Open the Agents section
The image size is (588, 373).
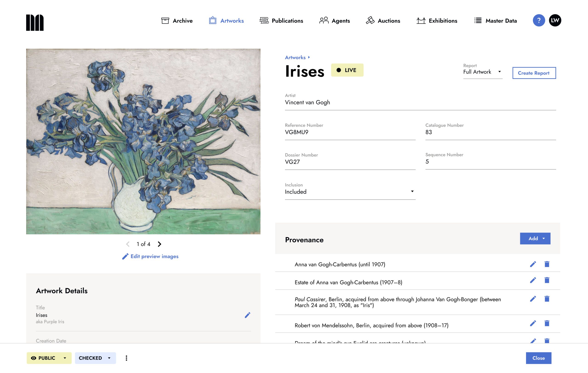click(x=334, y=21)
